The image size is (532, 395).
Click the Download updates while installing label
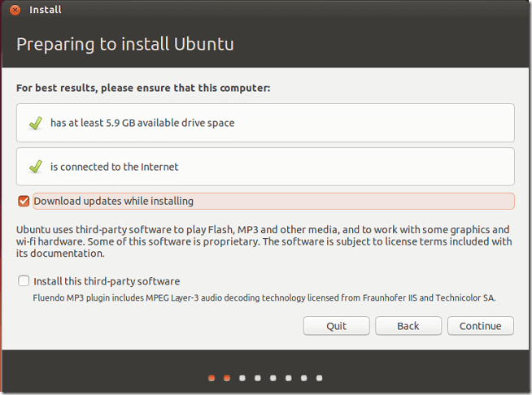click(114, 201)
